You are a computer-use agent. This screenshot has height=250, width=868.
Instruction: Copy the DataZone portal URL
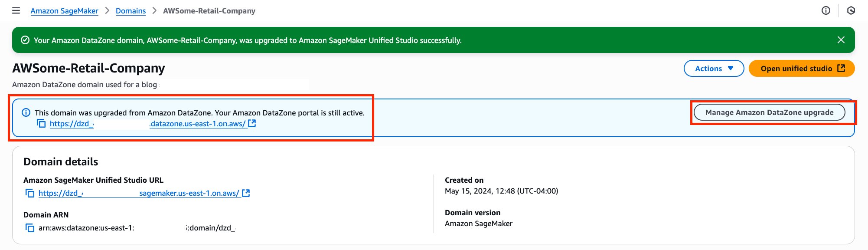tap(41, 124)
